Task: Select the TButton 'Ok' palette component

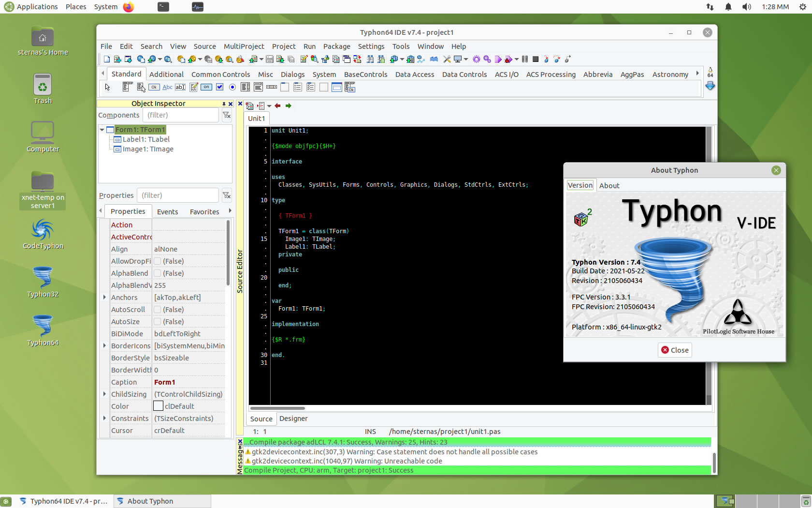Action: point(154,87)
